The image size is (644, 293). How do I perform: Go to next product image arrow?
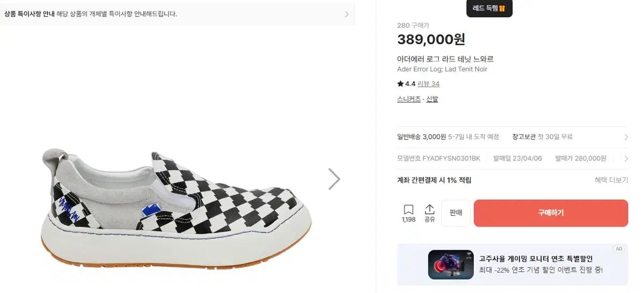pos(334,179)
